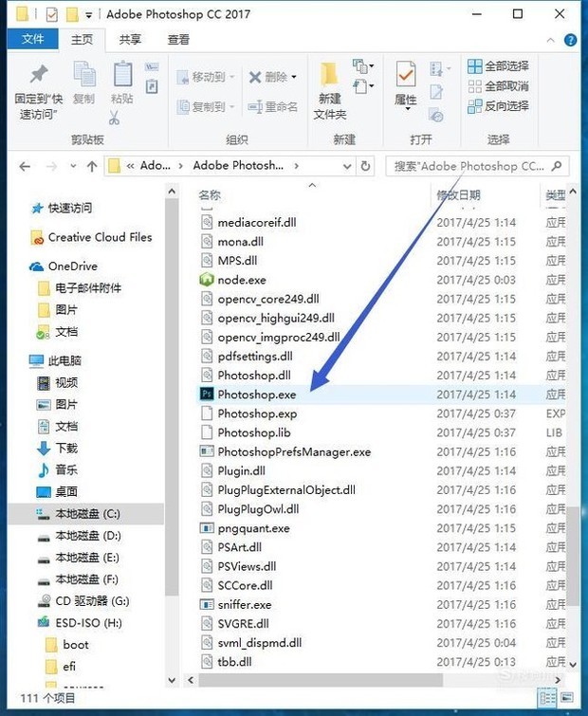Open the Easy access dropdown
The image size is (588, 716).
tap(363, 86)
